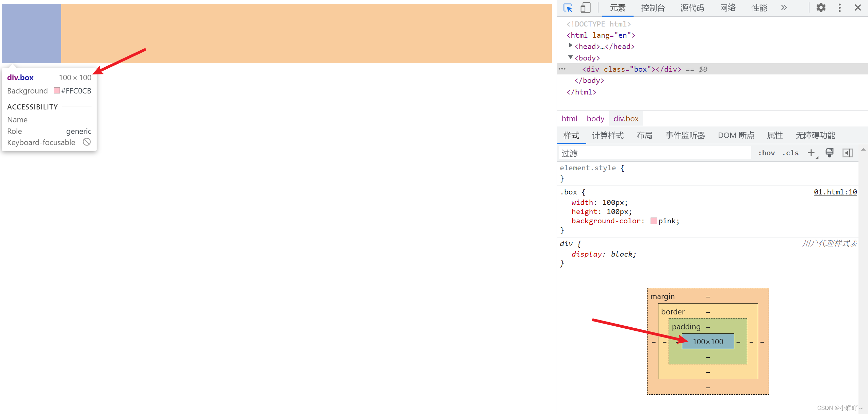Activate the inspect element picker tool
Image resolution: width=868 pixels, height=414 pixels.
pyautogui.click(x=568, y=8)
